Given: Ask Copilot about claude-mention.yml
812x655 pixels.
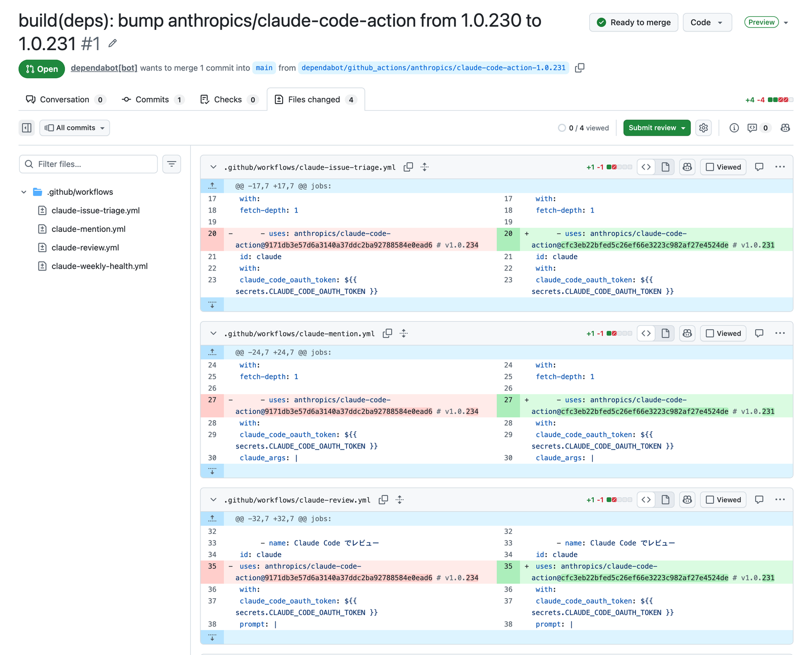Looking at the screenshot, I should click(x=687, y=333).
